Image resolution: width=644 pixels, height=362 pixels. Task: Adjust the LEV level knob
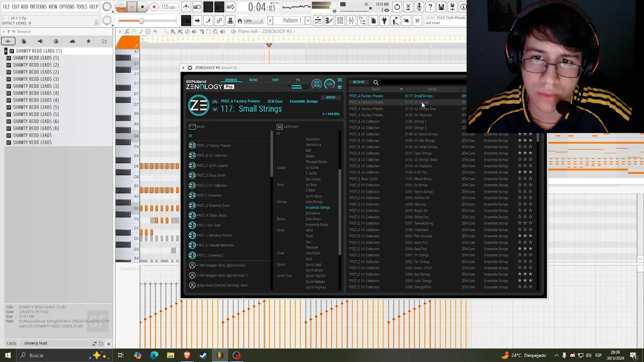(x=329, y=83)
